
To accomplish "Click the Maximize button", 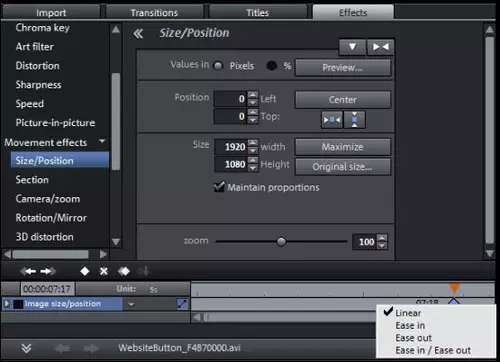I will coord(343,147).
